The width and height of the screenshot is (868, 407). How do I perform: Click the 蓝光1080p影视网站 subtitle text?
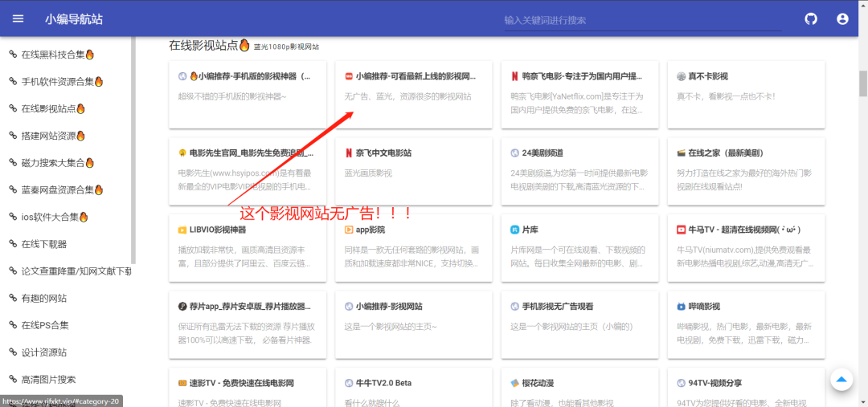pos(286,47)
